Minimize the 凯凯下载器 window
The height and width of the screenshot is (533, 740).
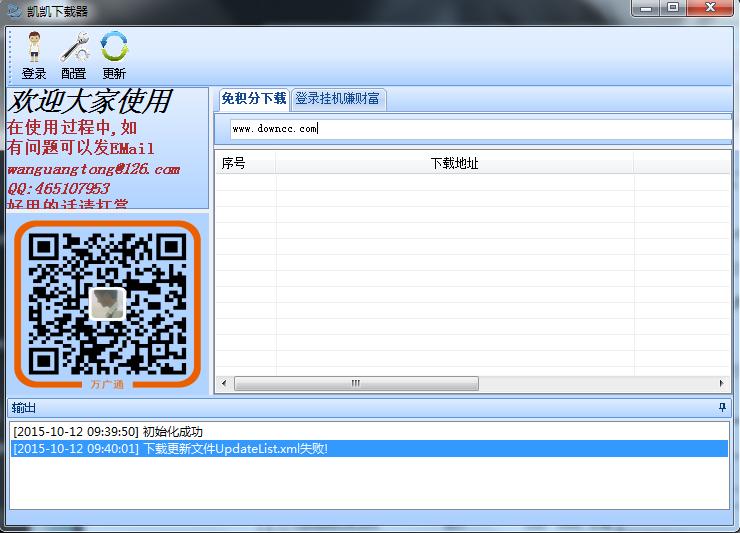click(646, 8)
